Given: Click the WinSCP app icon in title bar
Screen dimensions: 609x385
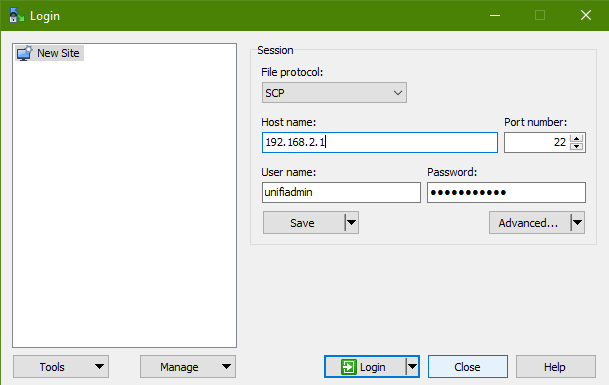Looking at the screenshot, I should tap(16, 16).
